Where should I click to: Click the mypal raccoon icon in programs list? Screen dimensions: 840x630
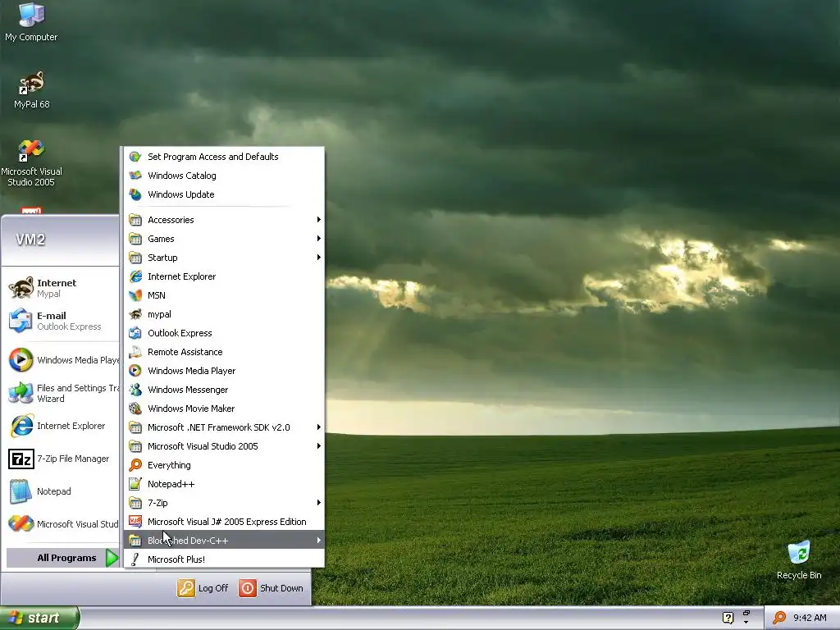tap(135, 314)
